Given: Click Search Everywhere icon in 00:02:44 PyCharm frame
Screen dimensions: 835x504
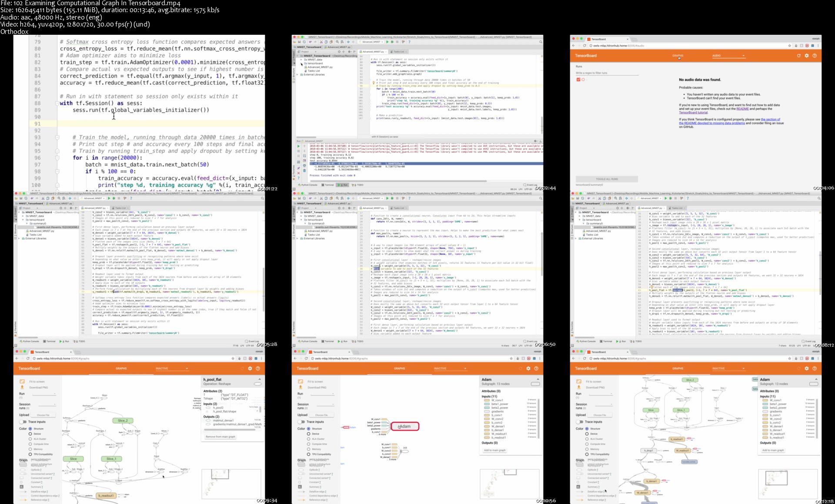Looking at the screenshot, I should click(541, 42).
